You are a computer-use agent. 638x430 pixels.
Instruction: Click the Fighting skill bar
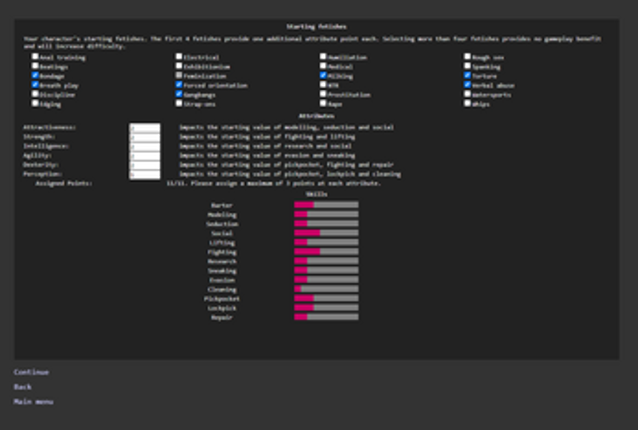[x=326, y=251]
